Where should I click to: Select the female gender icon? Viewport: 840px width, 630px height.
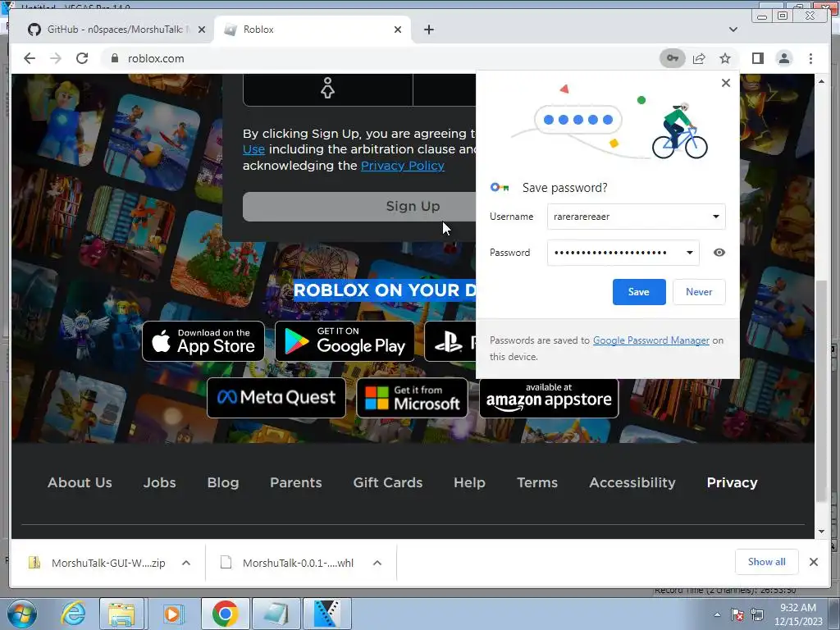tap(327, 87)
